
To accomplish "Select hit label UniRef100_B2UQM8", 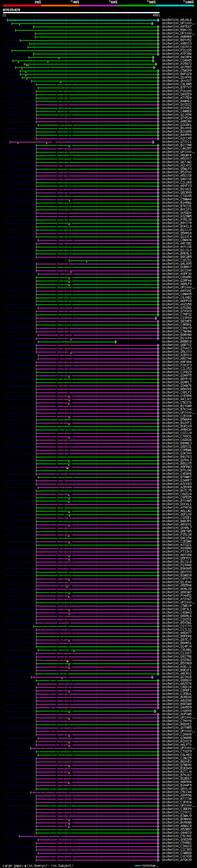I will (x=177, y=131).
